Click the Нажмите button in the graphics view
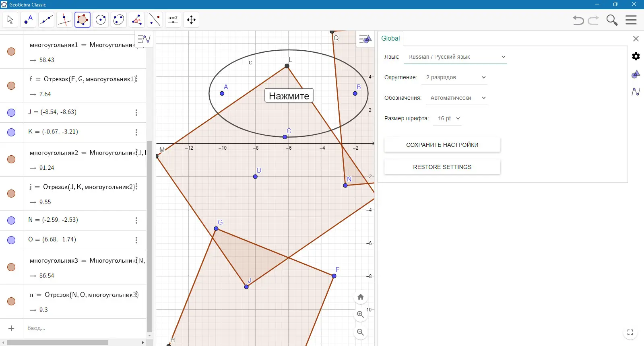Image resolution: width=644 pixels, height=346 pixels. point(289,96)
